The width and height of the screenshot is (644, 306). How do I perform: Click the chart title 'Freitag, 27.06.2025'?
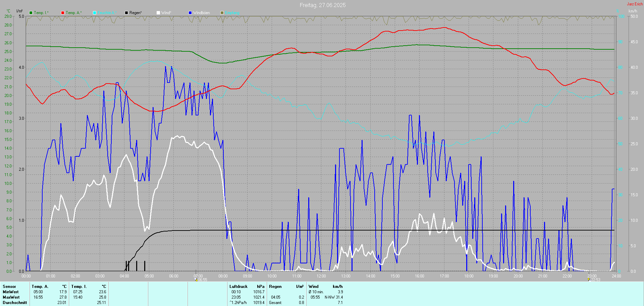[323, 5]
